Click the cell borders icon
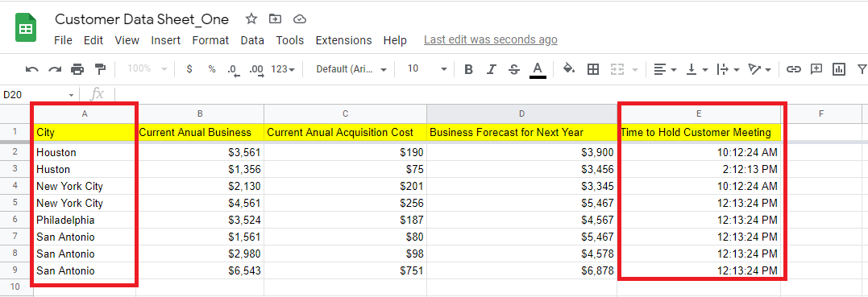This screenshot has height=297, width=868. coord(593,69)
